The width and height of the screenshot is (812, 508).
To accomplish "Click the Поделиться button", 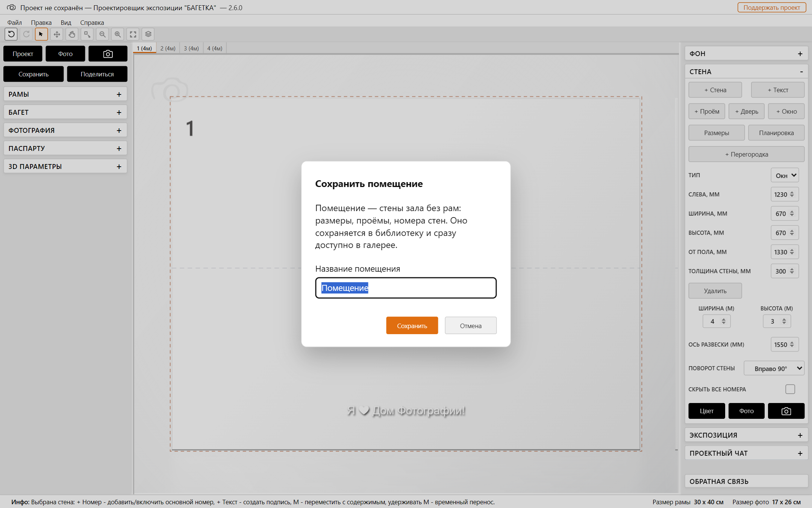I will (97, 74).
